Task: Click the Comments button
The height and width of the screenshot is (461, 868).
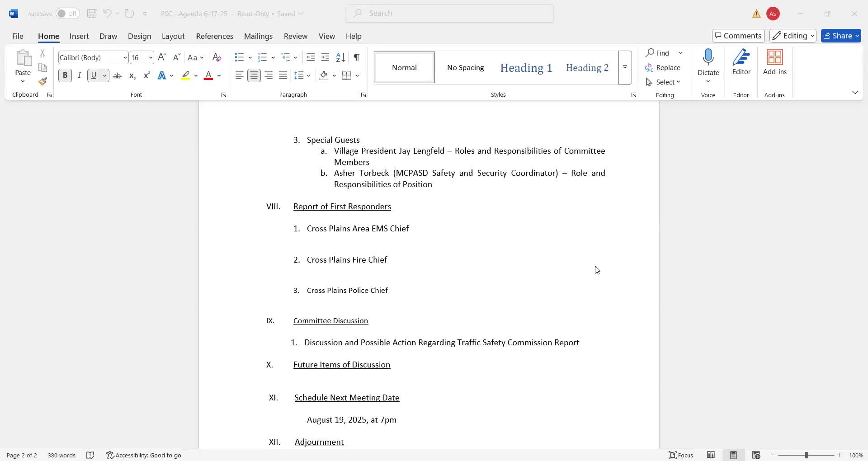Action: coord(738,36)
